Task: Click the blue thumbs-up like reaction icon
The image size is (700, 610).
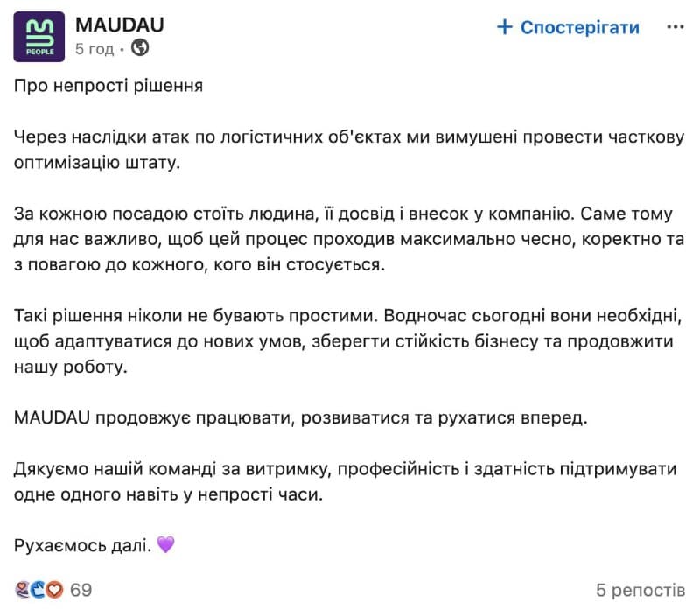Action: coord(38,590)
